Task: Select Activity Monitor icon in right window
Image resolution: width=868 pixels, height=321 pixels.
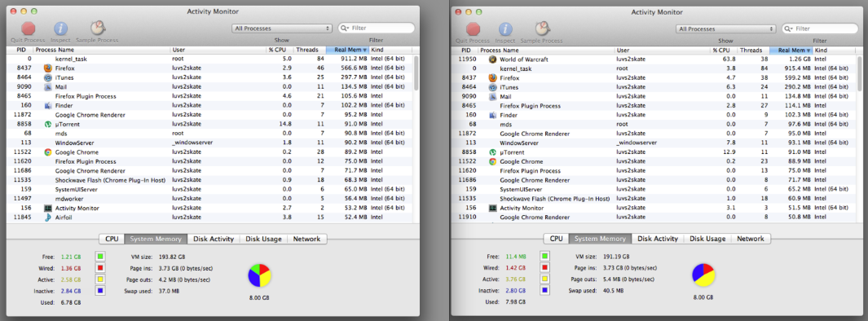Action: tap(492, 208)
